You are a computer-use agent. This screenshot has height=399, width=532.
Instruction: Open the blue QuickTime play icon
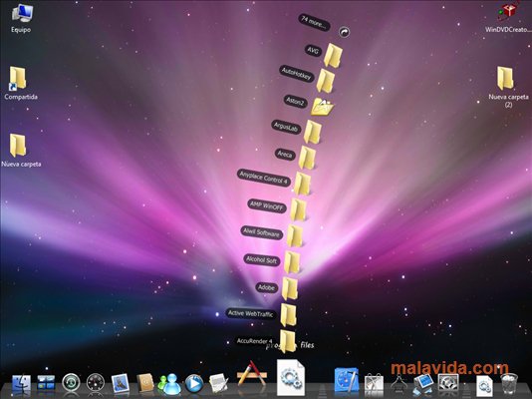click(194, 383)
